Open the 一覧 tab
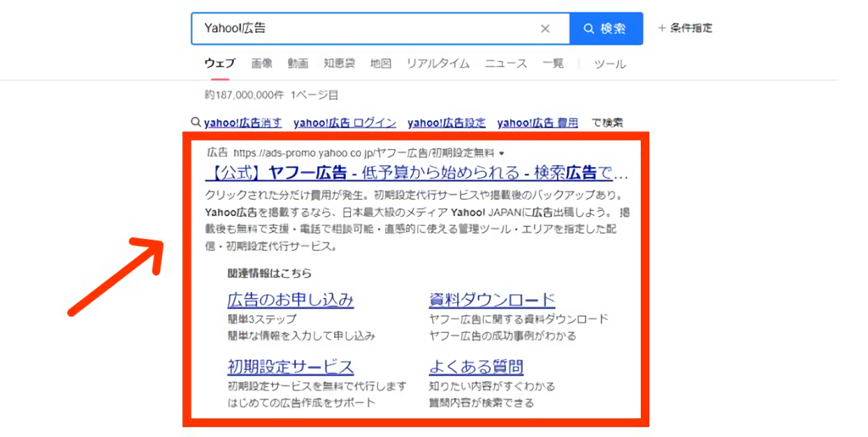The width and height of the screenshot is (868, 437). [553, 63]
